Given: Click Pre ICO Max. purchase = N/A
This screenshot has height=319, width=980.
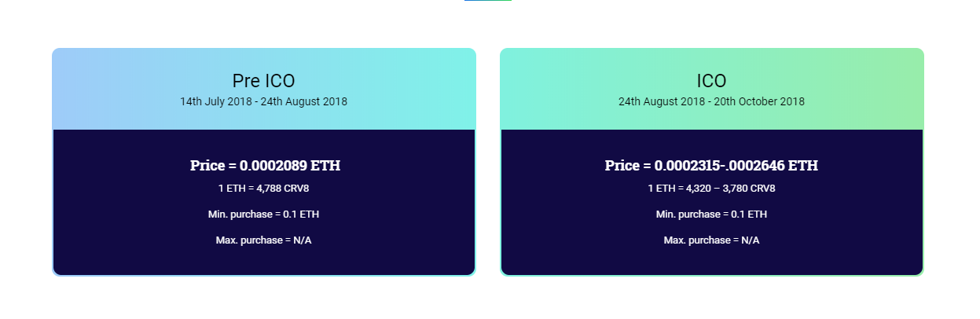Looking at the screenshot, I should tap(263, 240).
